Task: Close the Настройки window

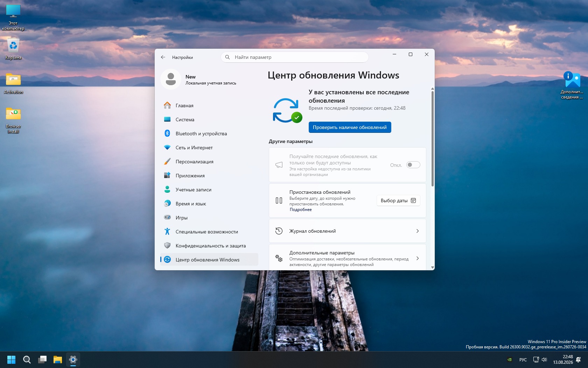Action: click(x=427, y=54)
